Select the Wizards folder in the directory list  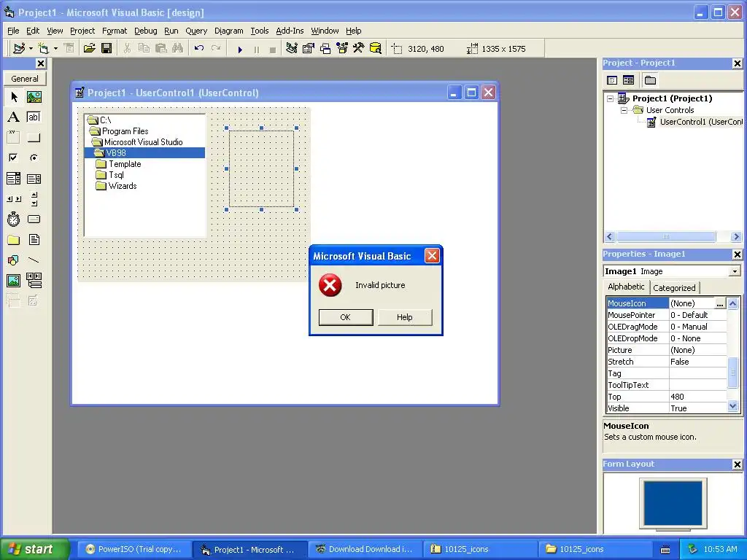[x=123, y=186]
